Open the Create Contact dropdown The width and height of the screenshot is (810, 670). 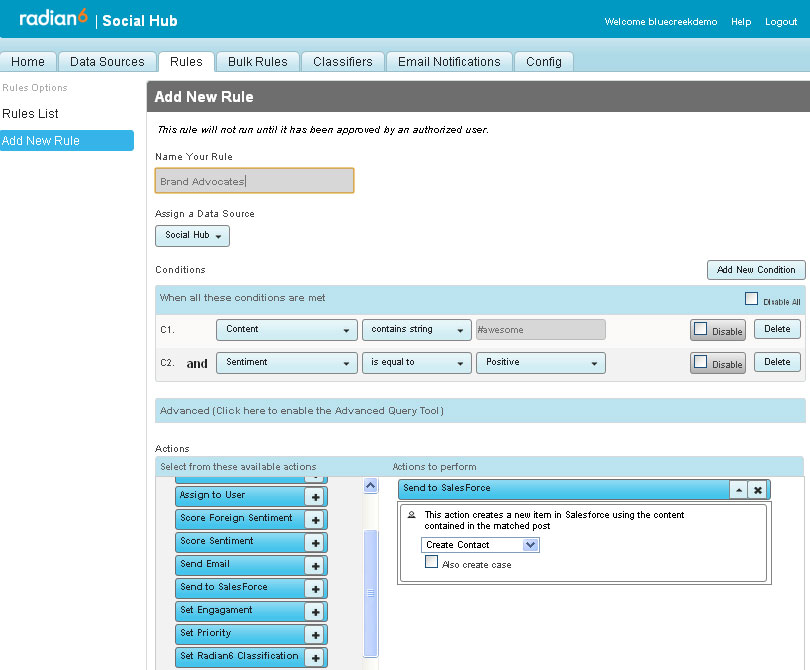(x=480, y=545)
